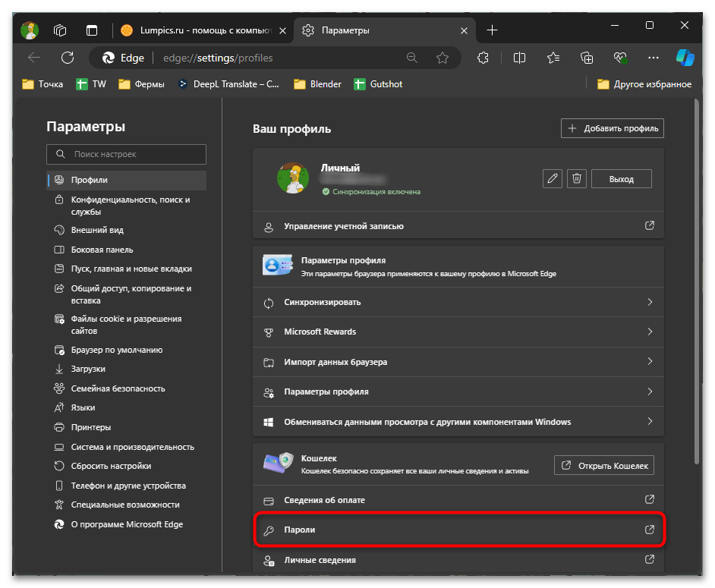Open Общий доступ, копирование и вставка settings
The height and width of the screenshot is (588, 715).
pos(127,294)
